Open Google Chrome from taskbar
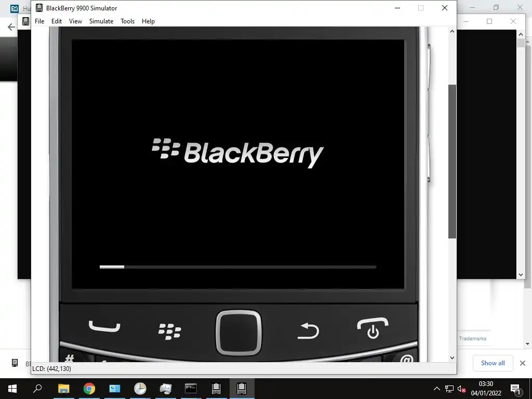 89,389
